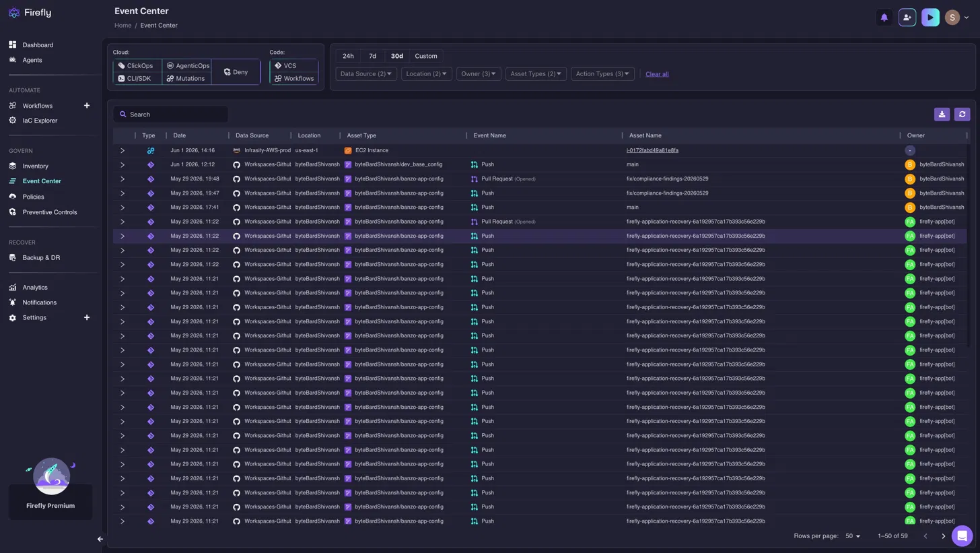Click the Date column header

pyautogui.click(x=180, y=136)
